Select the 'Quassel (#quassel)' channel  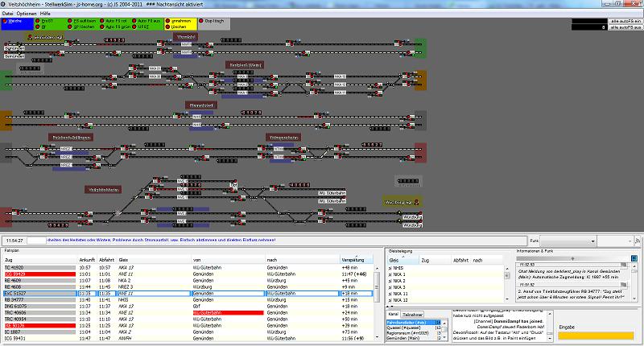[x=413, y=328]
